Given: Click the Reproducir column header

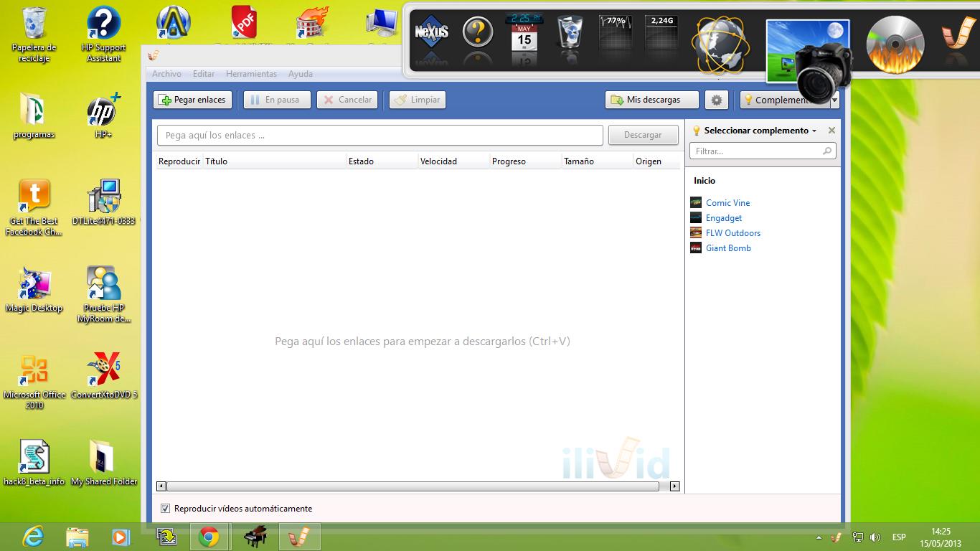Looking at the screenshot, I should (x=179, y=161).
